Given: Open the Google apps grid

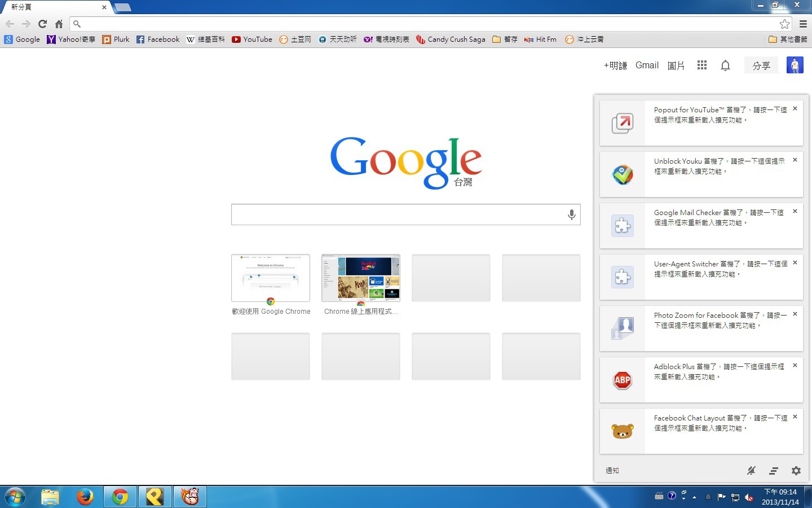Looking at the screenshot, I should pyautogui.click(x=702, y=65).
